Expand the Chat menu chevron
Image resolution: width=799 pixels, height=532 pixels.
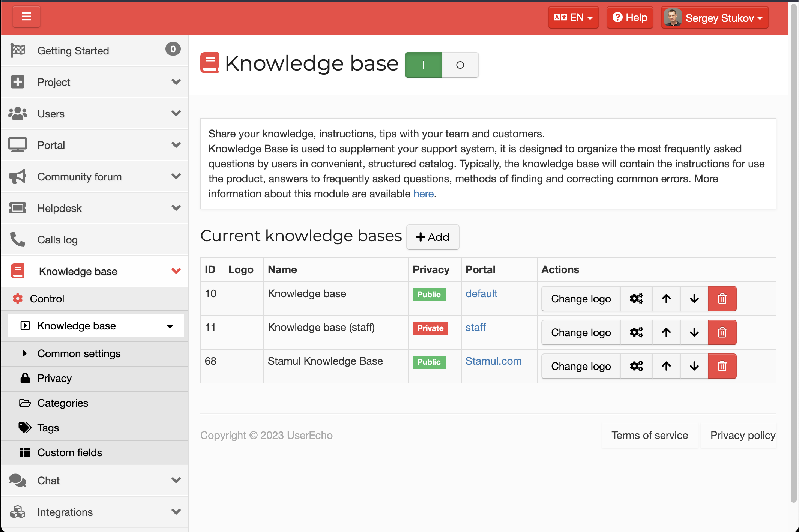click(x=176, y=480)
